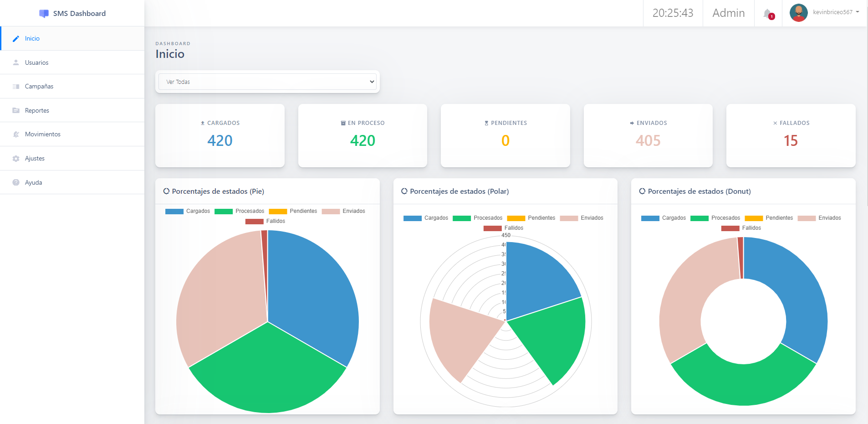The width and height of the screenshot is (868, 424).
Task: Click the X icon beside FALLADOS
Action: click(x=775, y=123)
